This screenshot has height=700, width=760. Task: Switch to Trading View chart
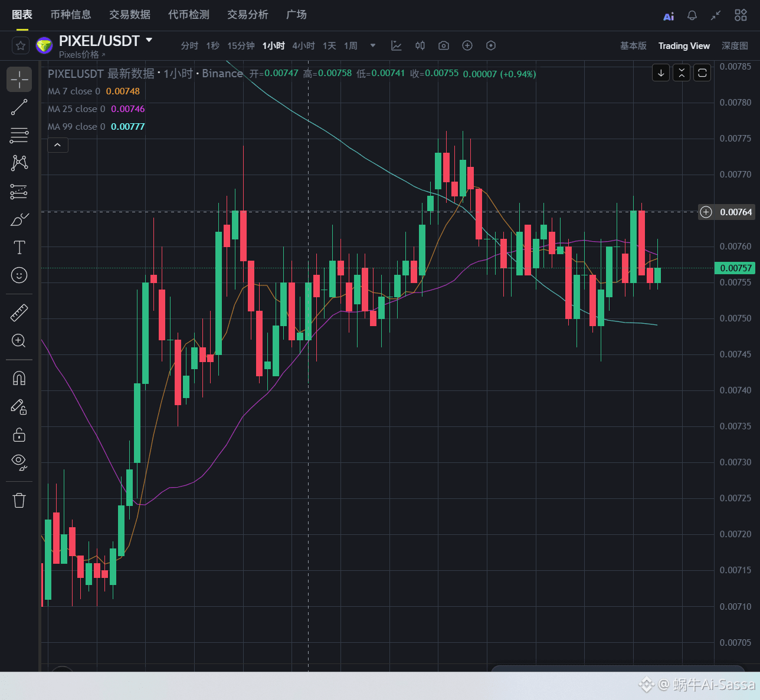684,46
